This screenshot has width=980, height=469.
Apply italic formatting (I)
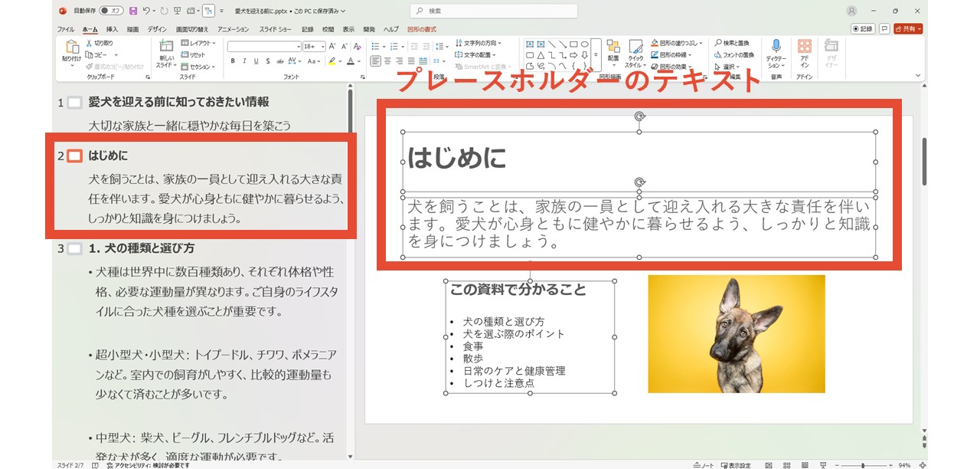pos(243,61)
